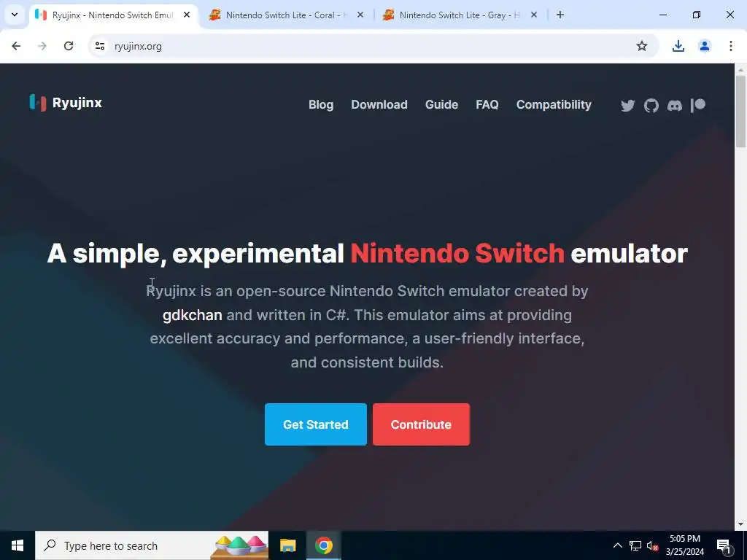Close the Nintendo Switch Lite Coral tab
The image size is (747, 560).
360,15
